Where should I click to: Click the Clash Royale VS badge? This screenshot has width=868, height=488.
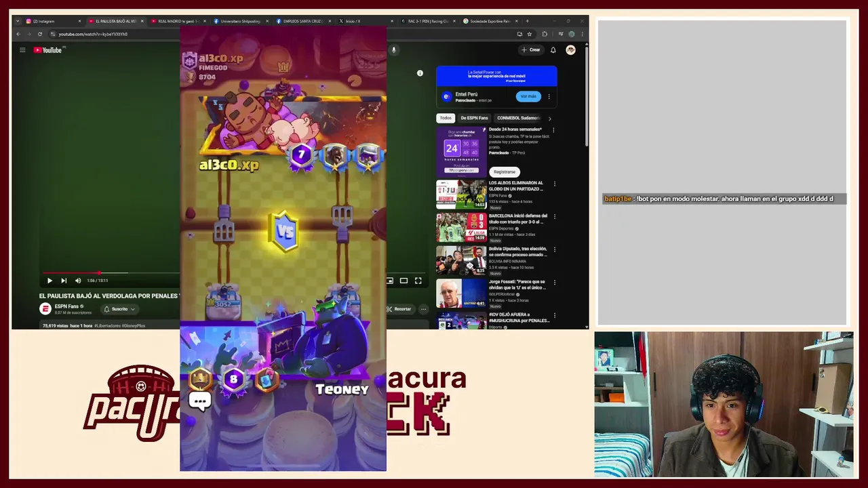point(285,231)
